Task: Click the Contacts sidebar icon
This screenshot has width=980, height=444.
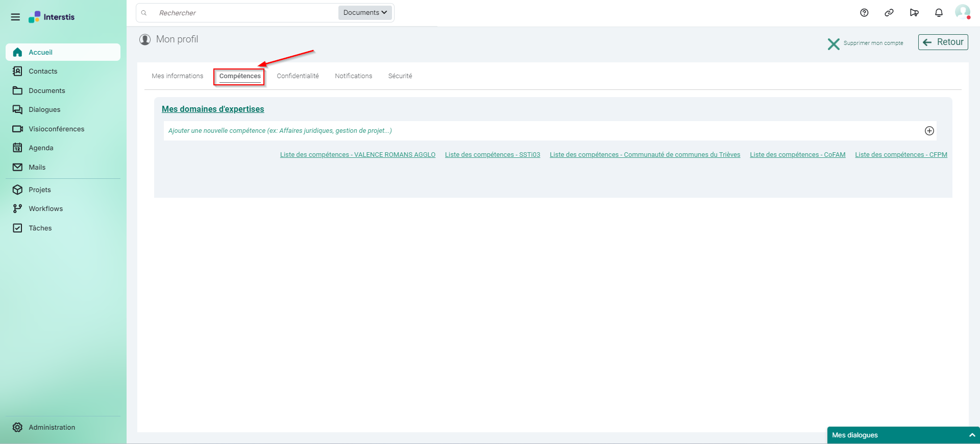Action: 17,71
